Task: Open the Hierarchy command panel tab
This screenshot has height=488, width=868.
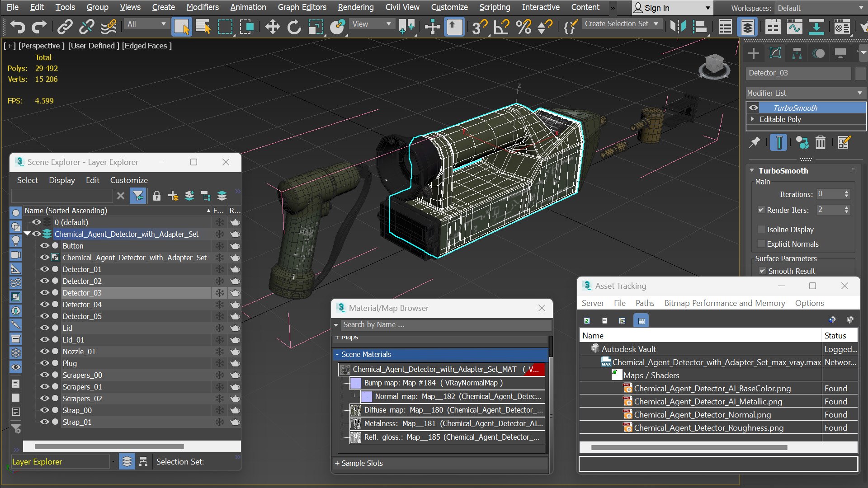Action: [x=797, y=53]
